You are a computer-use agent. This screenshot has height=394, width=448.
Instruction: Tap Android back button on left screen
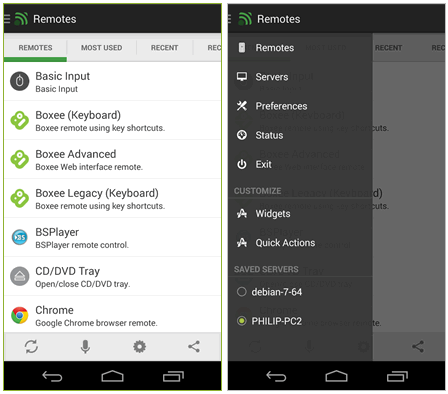point(52,377)
